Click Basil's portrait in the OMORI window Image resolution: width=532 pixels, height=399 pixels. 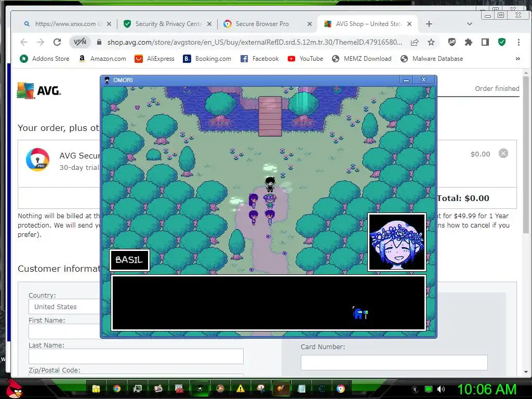click(396, 242)
